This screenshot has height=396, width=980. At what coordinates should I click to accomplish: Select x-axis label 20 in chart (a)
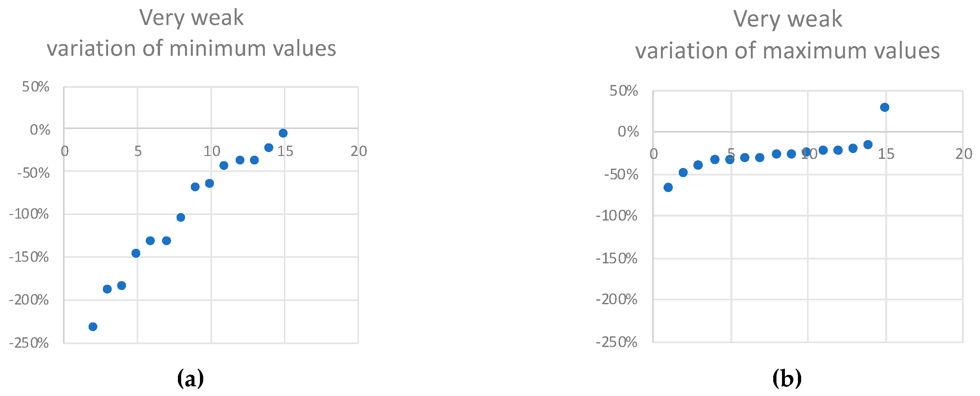tap(358, 151)
